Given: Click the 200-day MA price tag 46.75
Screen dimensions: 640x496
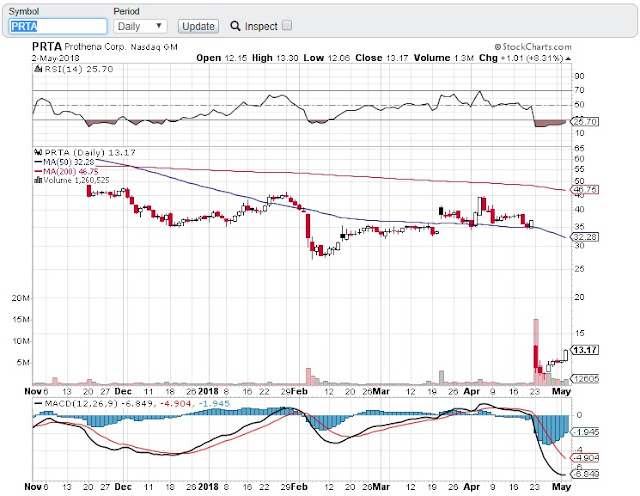Looking at the screenshot, I should (x=585, y=189).
